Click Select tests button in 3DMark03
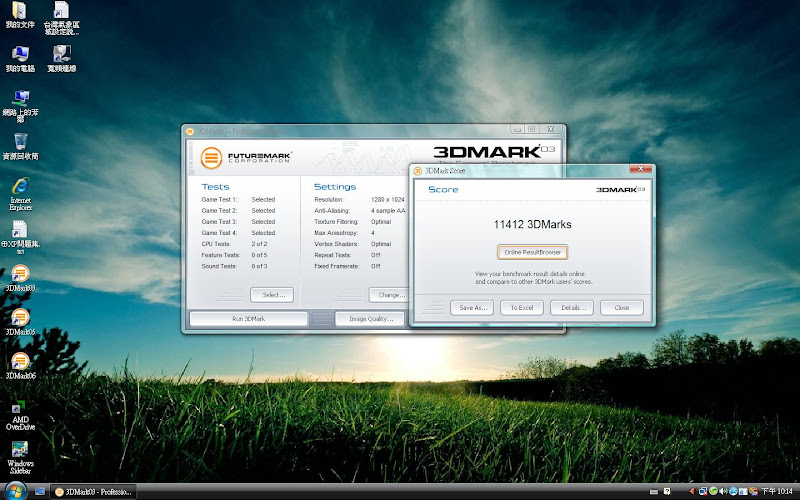The image size is (800, 500). tap(272, 295)
